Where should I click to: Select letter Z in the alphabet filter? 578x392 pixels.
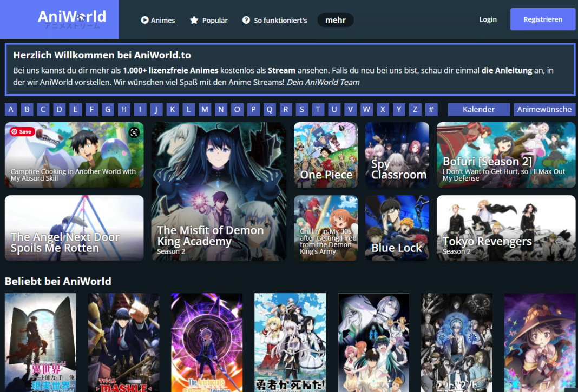415,109
